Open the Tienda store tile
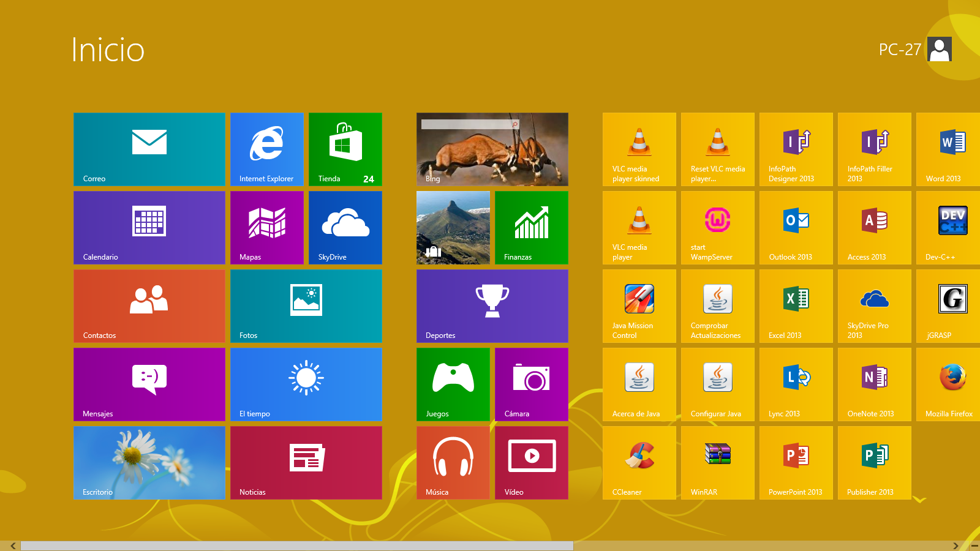Screen dimensions: 980x551 click(345, 149)
